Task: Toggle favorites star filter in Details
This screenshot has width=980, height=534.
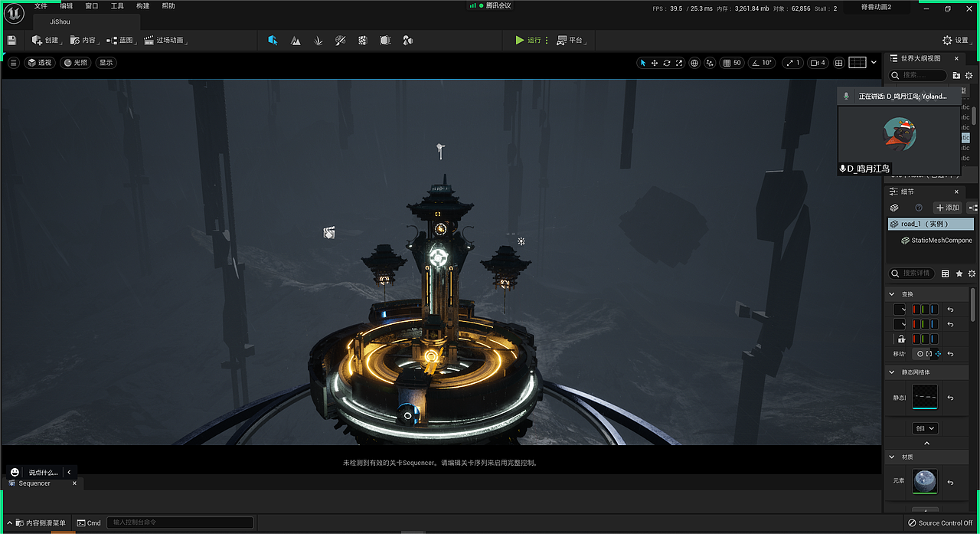Action: [x=959, y=274]
